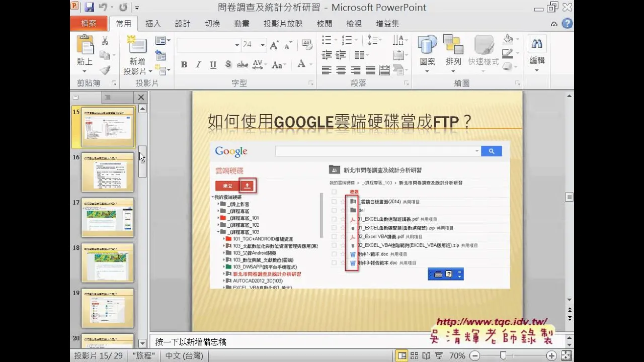Fit slide to current window icon
The width and height of the screenshot is (644, 362).
(567, 355)
